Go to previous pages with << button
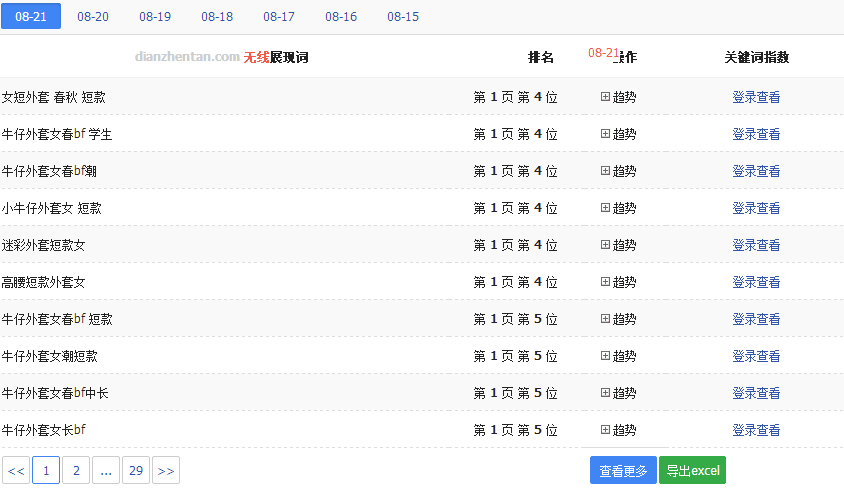This screenshot has width=844, height=492. coord(16,470)
